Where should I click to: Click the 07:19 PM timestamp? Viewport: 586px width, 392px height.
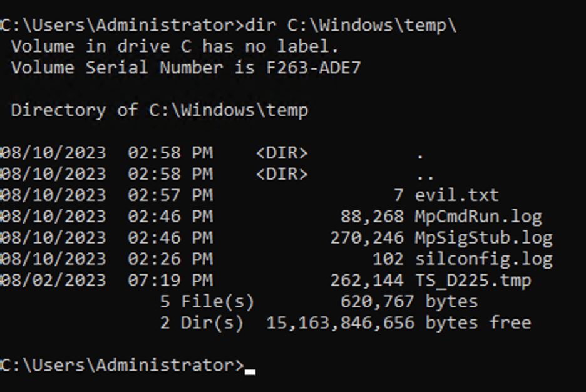point(170,281)
